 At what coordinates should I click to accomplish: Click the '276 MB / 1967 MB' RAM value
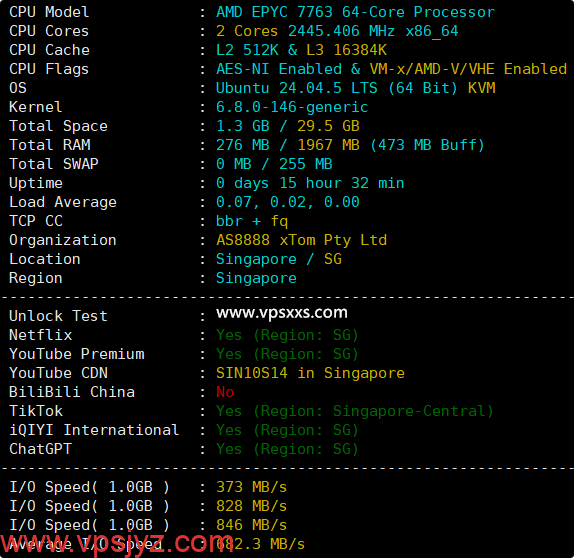coord(288,145)
